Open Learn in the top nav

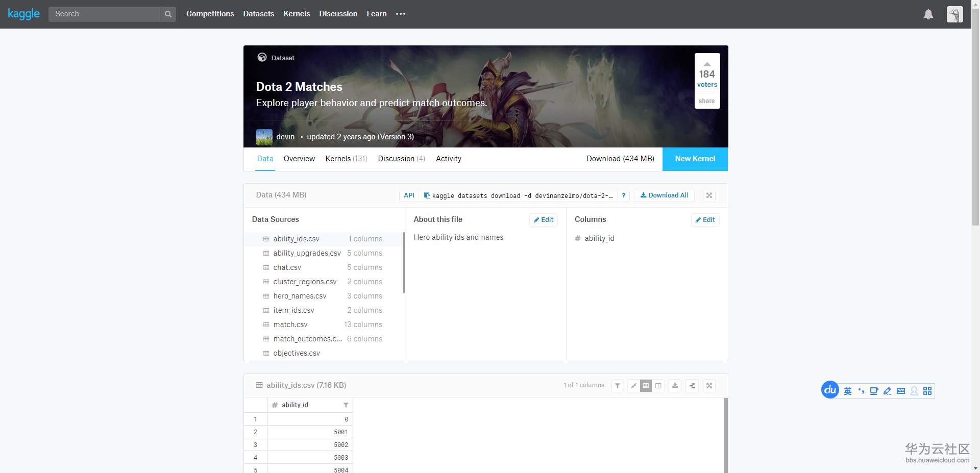click(x=377, y=14)
